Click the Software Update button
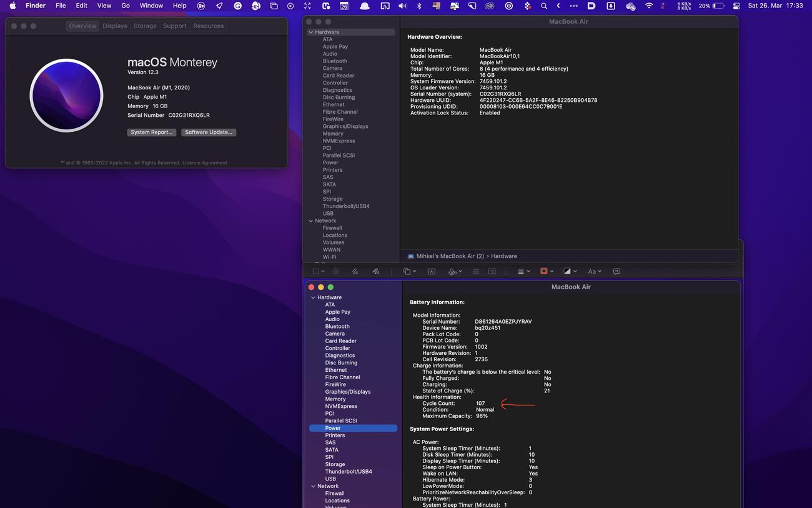 tap(209, 132)
